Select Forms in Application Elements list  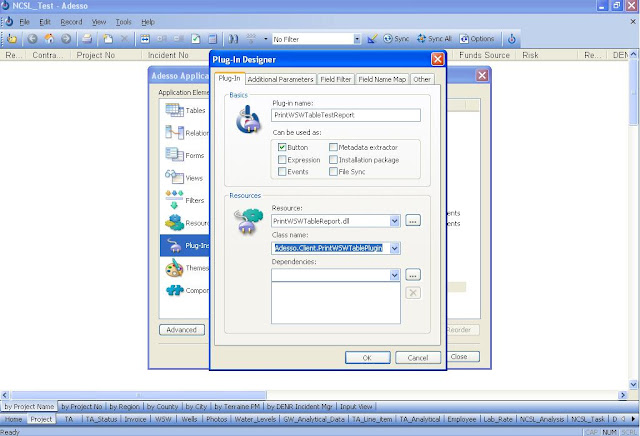pos(185,155)
